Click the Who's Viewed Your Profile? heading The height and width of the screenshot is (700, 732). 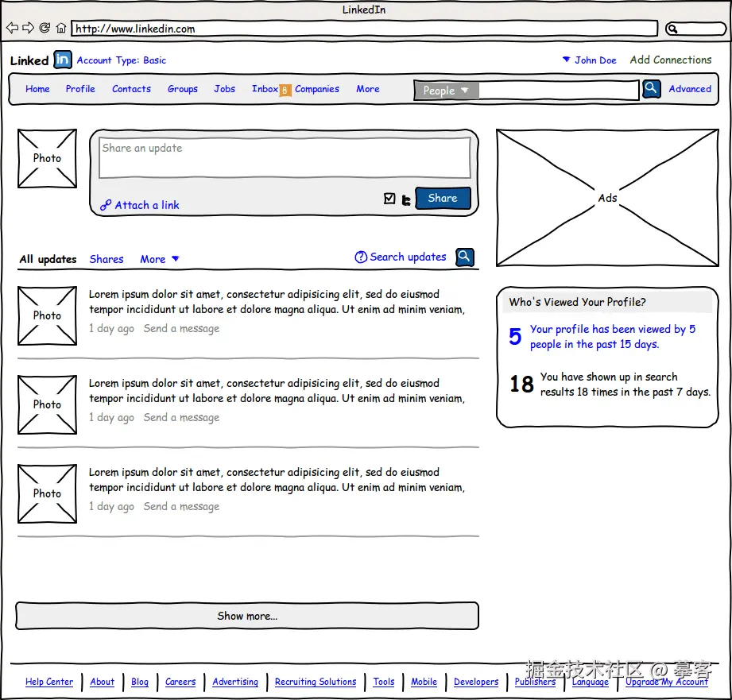point(578,302)
